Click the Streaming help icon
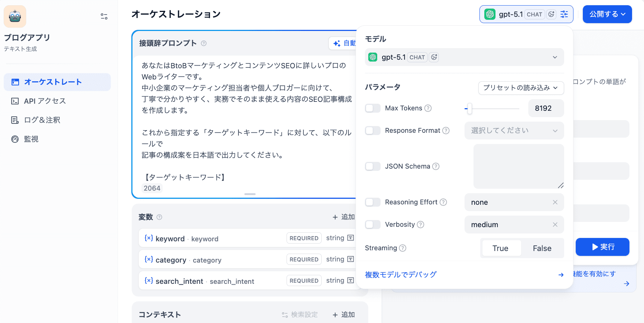 (x=403, y=248)
